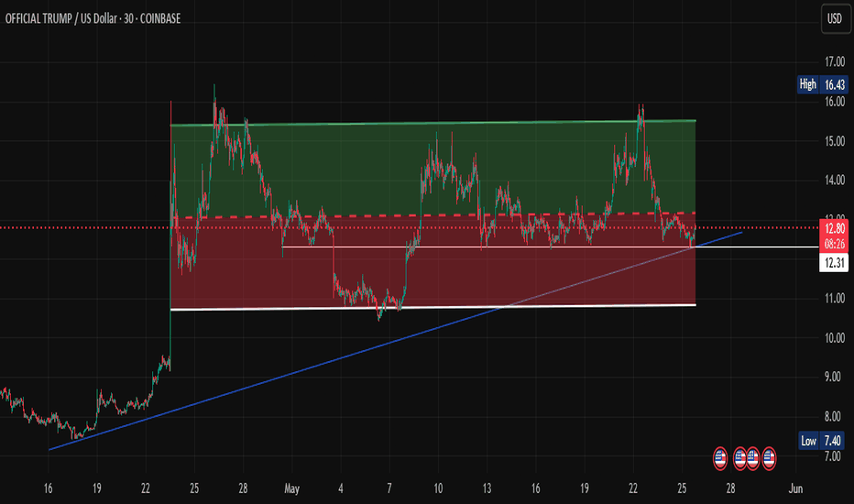Select the green upper range zone rectangle
The image size is (854, 504).
(x=433, y=169)
